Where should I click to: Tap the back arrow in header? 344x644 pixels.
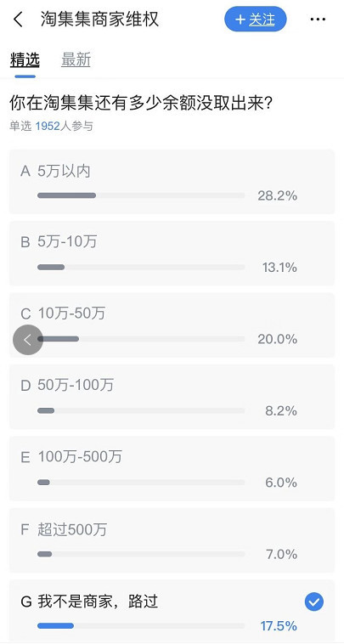pyautogui.click(x=18, y=20)
